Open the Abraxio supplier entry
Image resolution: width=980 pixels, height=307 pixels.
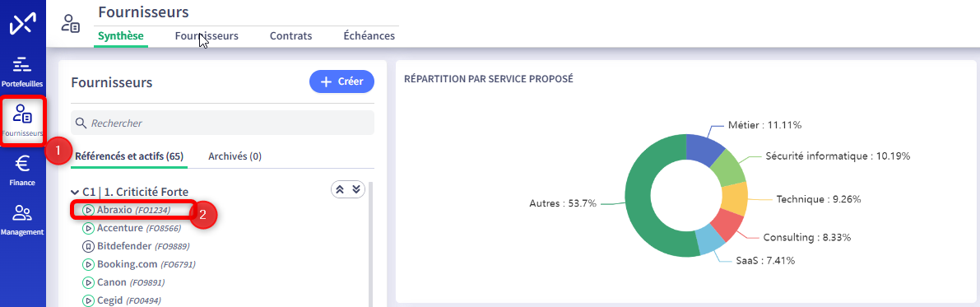coord(133,210)
